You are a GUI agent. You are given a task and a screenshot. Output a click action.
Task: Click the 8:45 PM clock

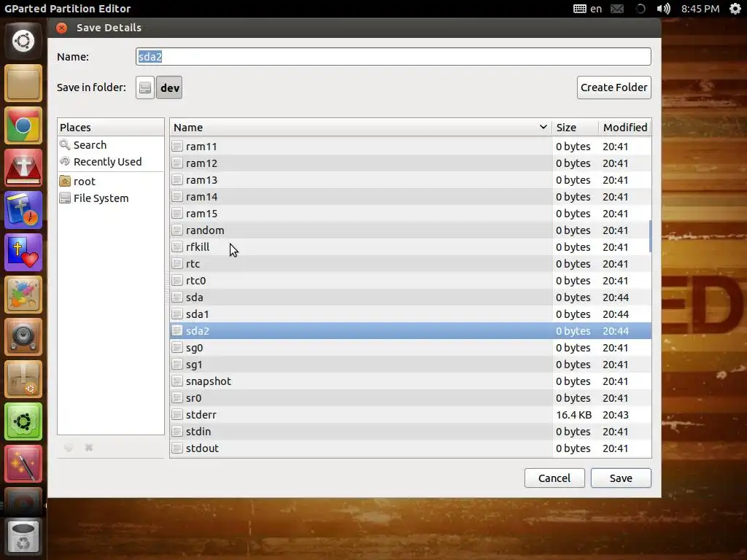(x=700, y=9)
